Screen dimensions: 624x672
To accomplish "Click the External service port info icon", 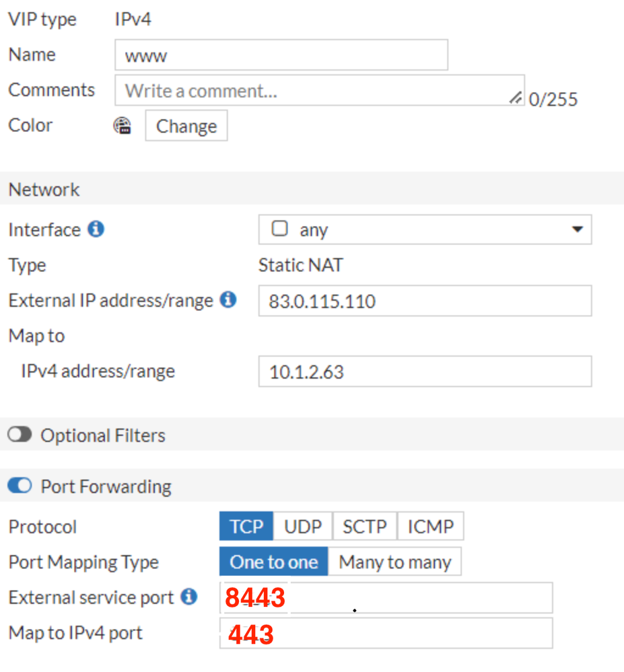I will click(x=190, y=597).
